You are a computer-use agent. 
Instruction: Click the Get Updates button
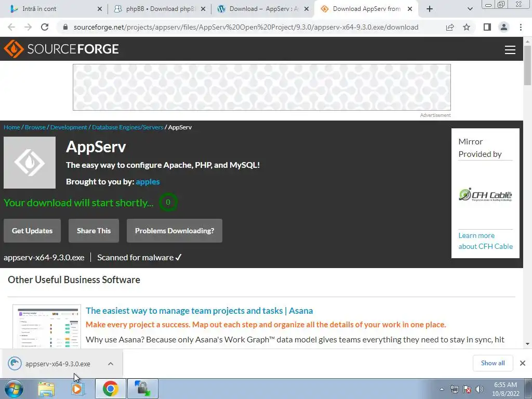click(x=32, y=231)
